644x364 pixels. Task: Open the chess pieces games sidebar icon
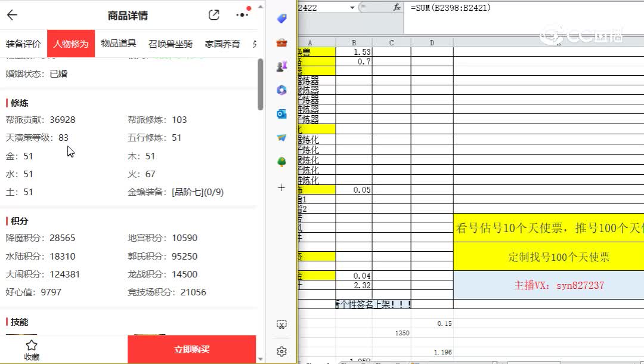click(281, 66)
